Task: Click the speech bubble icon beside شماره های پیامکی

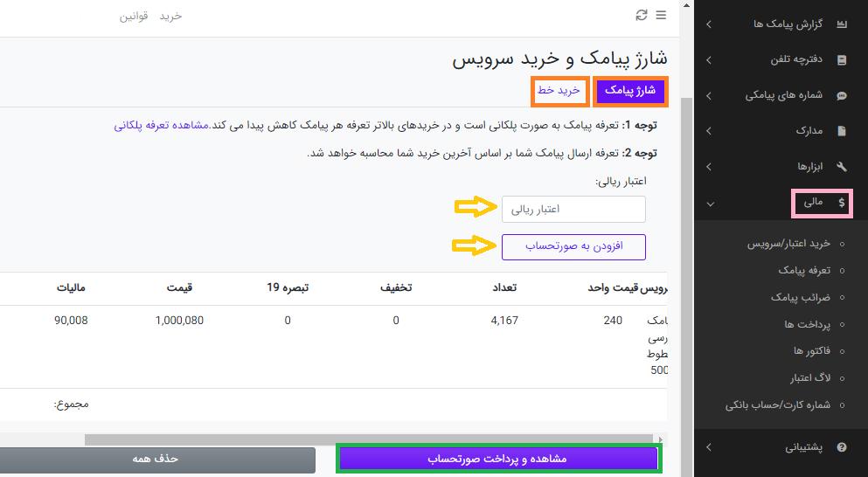Action: click(x=842, y=96)
